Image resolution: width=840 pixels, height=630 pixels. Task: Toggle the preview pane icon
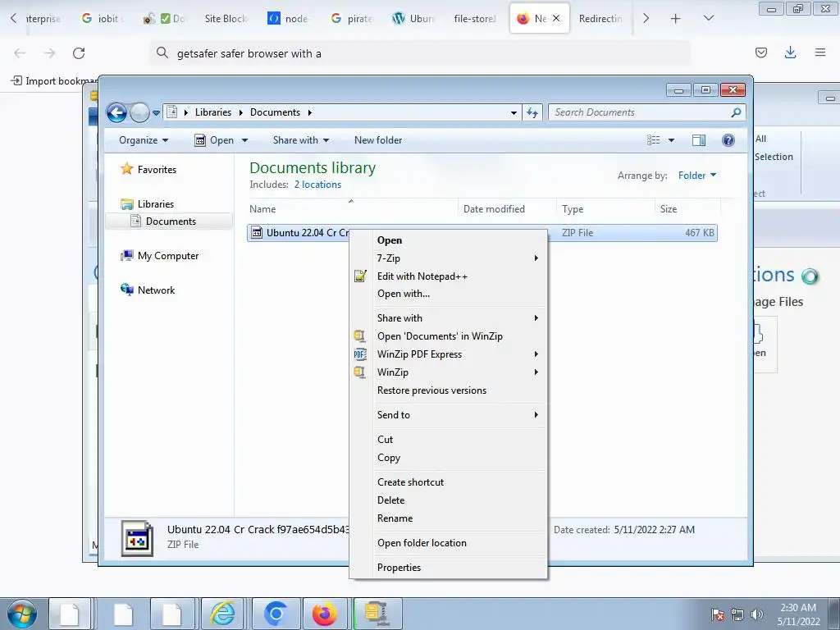pos(699,140)
